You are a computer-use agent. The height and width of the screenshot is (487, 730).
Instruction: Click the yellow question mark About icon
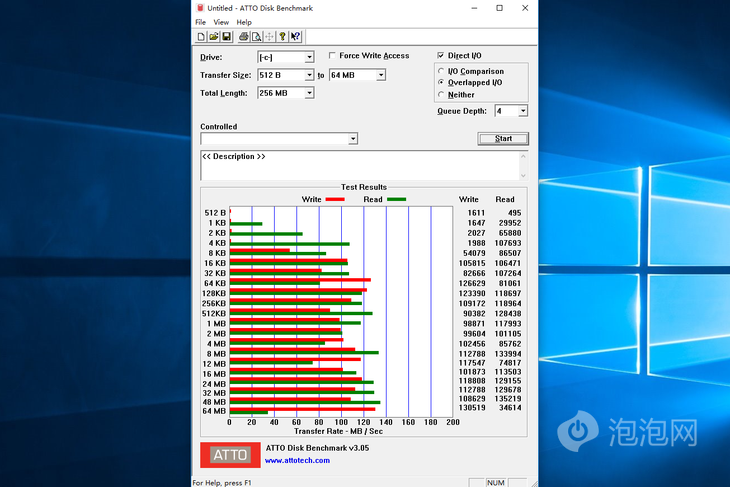click(283, 37)
